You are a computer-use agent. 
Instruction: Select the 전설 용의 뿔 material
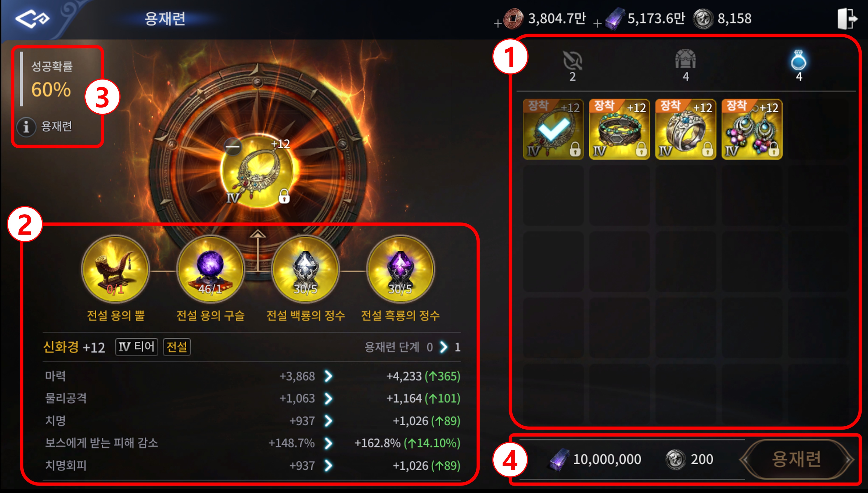(116, 269)
